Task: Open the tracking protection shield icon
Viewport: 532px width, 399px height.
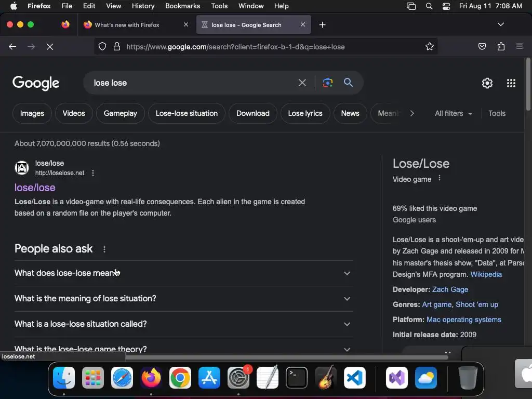Action: pyautogui.click(x=102, y=46)
